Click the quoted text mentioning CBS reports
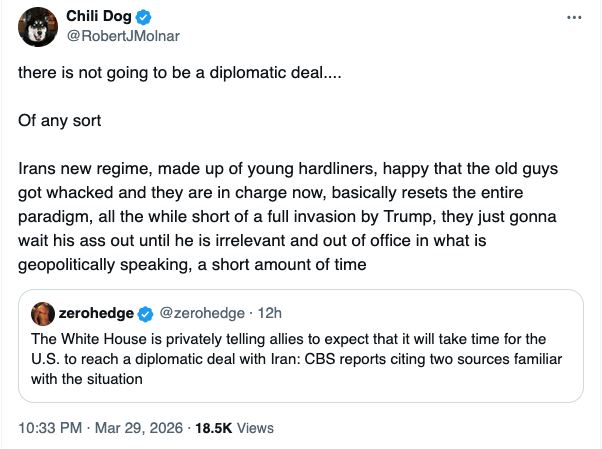Viewport: 602px width, 449px height. click(300, 358)
